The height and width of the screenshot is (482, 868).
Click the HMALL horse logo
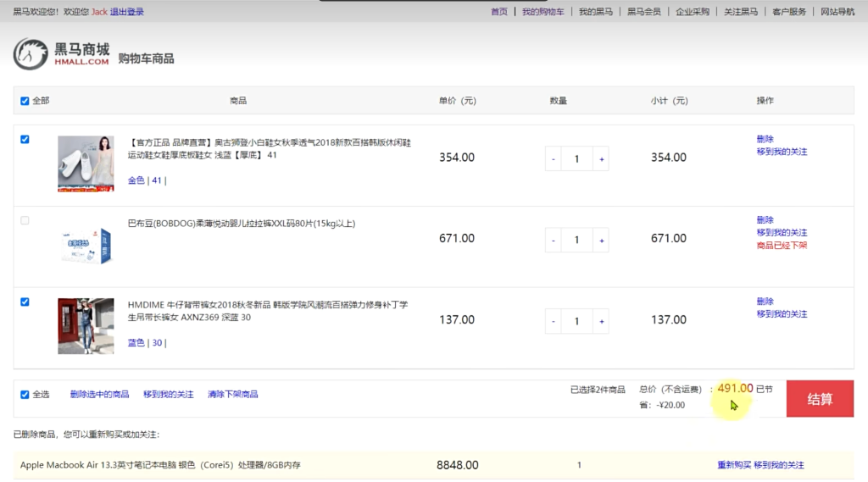pyautogui.click(x=31, y=53)
